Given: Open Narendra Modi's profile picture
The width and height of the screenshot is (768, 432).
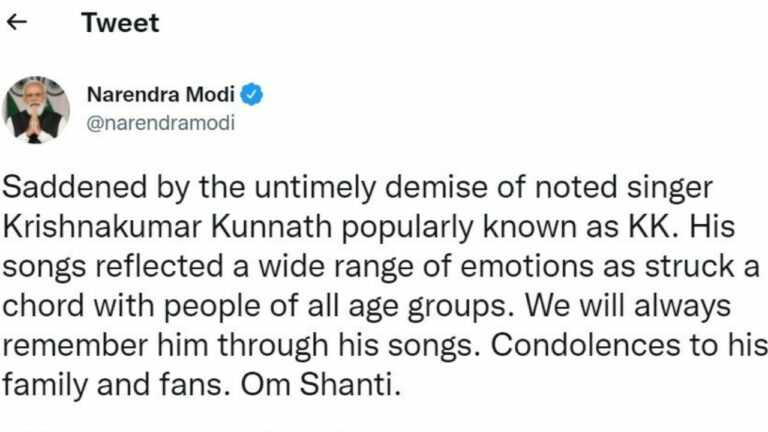Looking at the screenshot, I should [x=37, y=108].
